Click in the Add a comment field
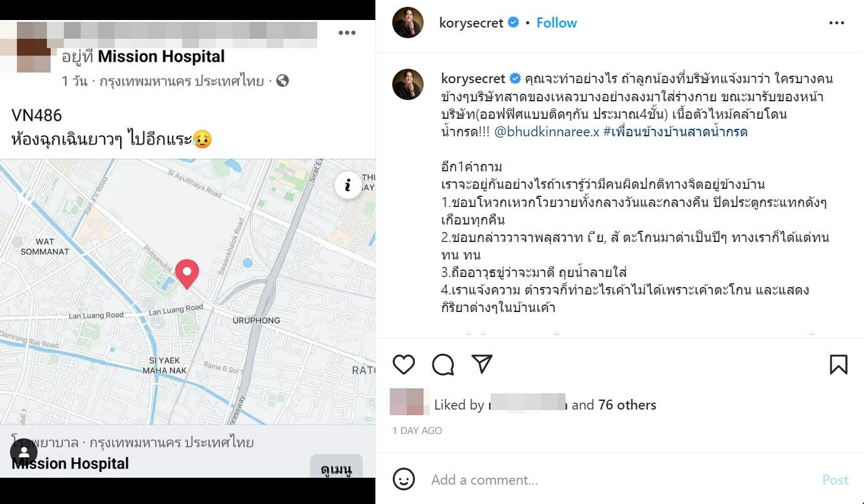Image resolution: width=864 pixels, height=504 pixels. coord(619,480)
